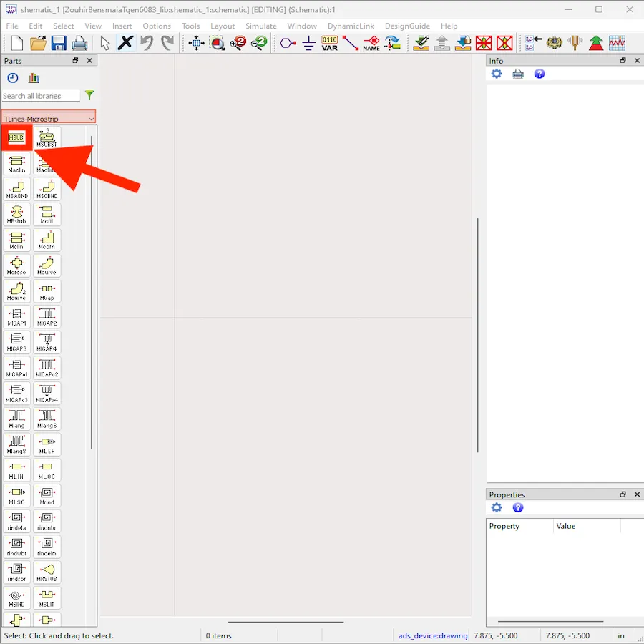Viewport: 644px width, 644px height.
Task: Save the schematic with the floppy icon
Action: point(59,43)
